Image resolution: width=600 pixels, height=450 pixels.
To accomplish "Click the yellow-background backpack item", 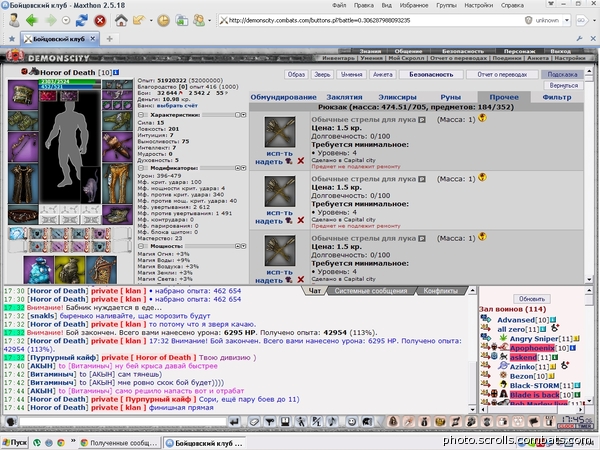I will click(70, 269).
